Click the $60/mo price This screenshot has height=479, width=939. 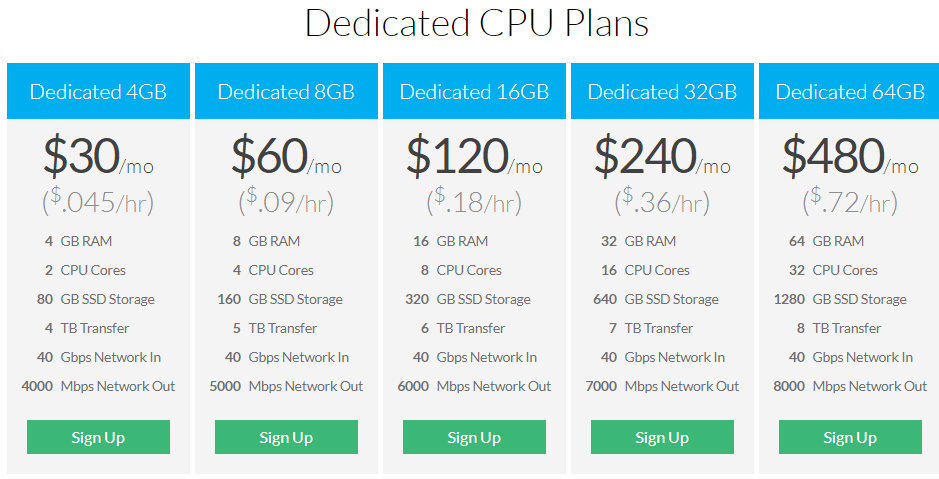286,156
